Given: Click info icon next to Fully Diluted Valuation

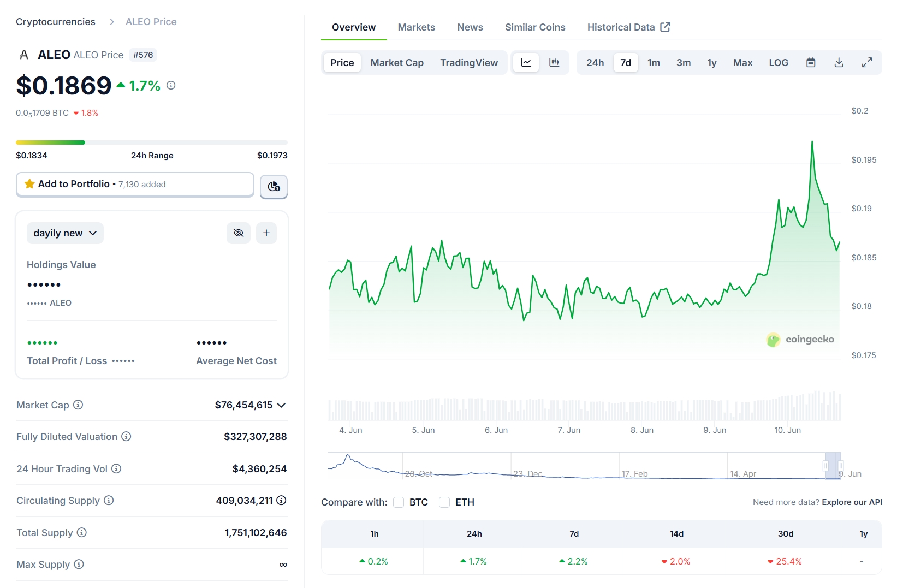Looking at the screenshot, I should 126,436.
